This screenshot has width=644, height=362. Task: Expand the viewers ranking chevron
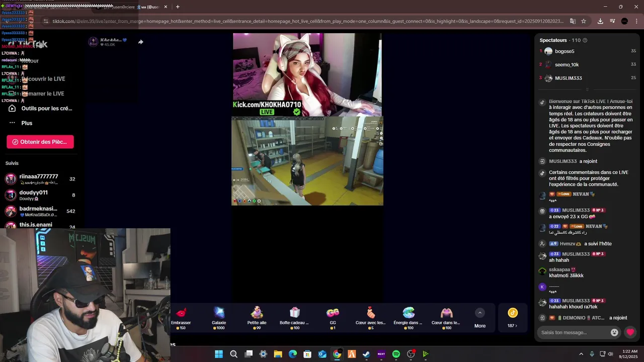click(x=587, y=89)
